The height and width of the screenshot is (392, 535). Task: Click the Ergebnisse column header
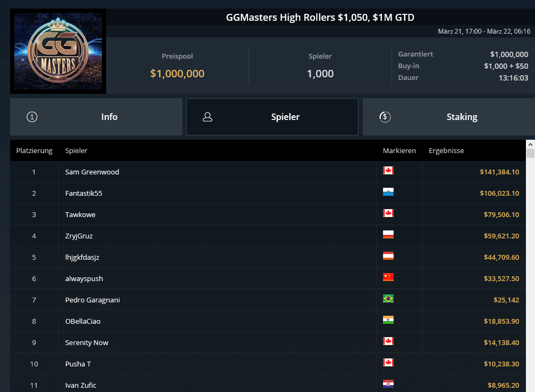tap(446, 150)
